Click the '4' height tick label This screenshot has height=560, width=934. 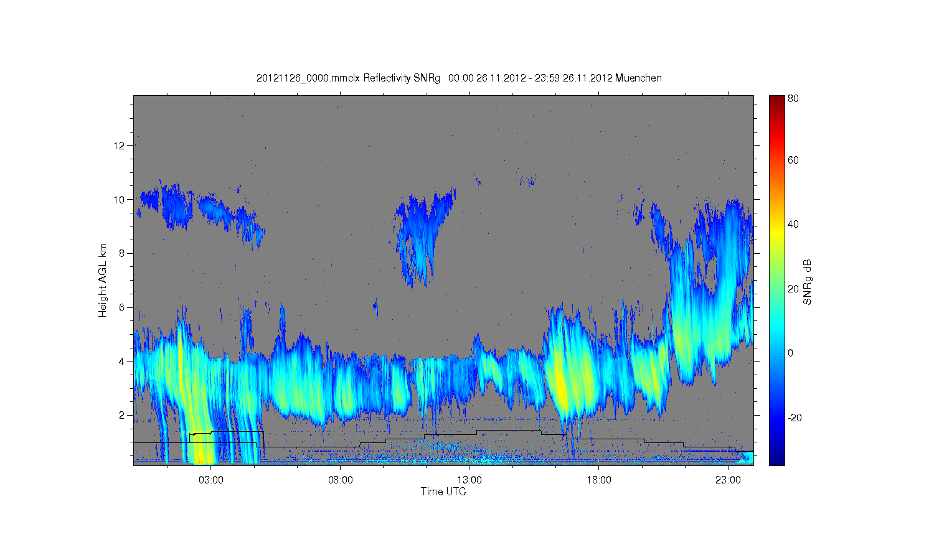click(x=122, y=361)
